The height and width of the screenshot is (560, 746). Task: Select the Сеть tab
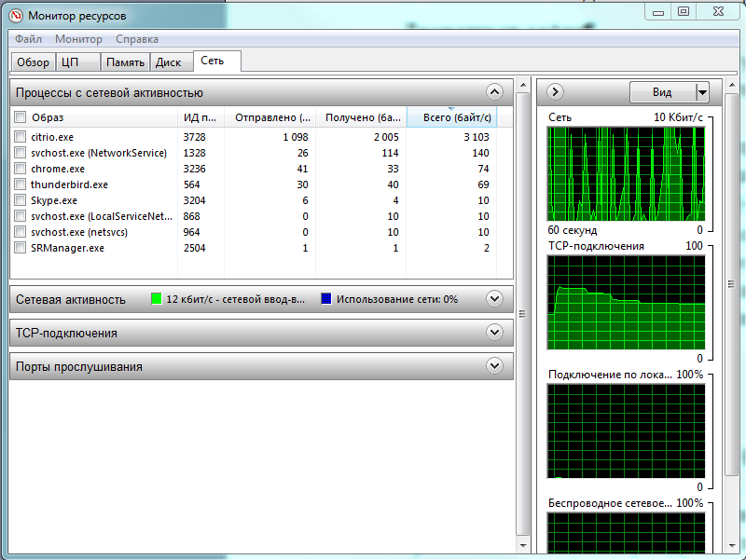tap(217, 61)
